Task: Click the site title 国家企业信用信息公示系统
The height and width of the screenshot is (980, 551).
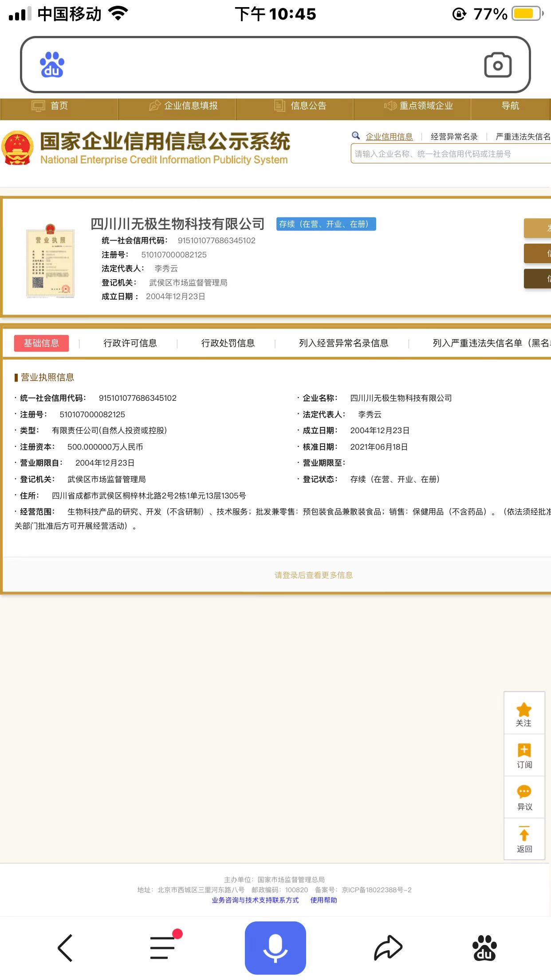Action: pos(165,141)
